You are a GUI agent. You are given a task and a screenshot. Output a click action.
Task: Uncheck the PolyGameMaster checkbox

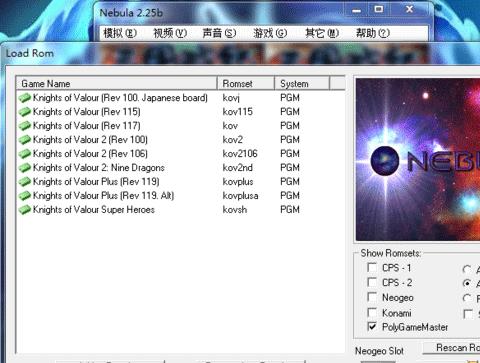(372, 326)
